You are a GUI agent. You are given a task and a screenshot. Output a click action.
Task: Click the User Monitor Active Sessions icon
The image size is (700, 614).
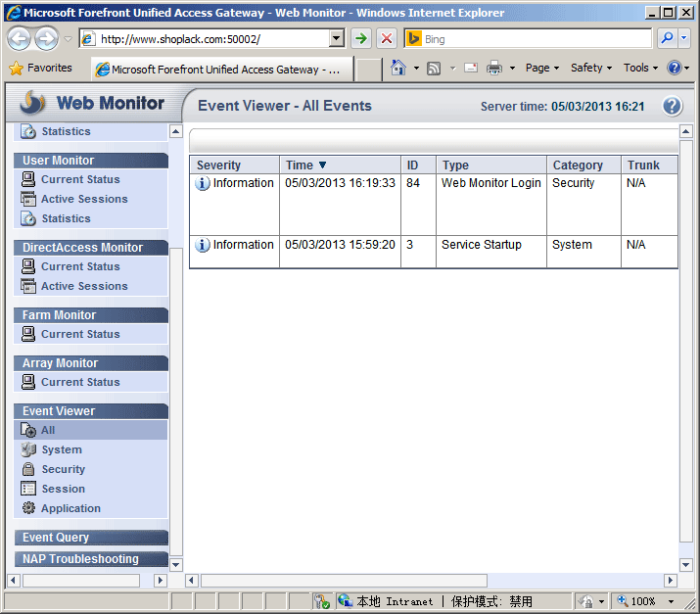point(28,199)
